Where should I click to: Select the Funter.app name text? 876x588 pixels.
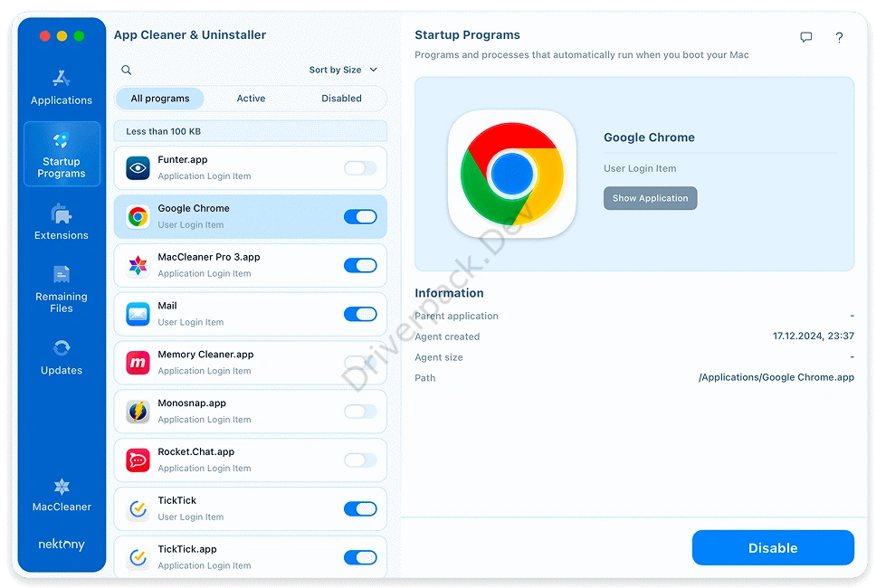coord(183,160)
